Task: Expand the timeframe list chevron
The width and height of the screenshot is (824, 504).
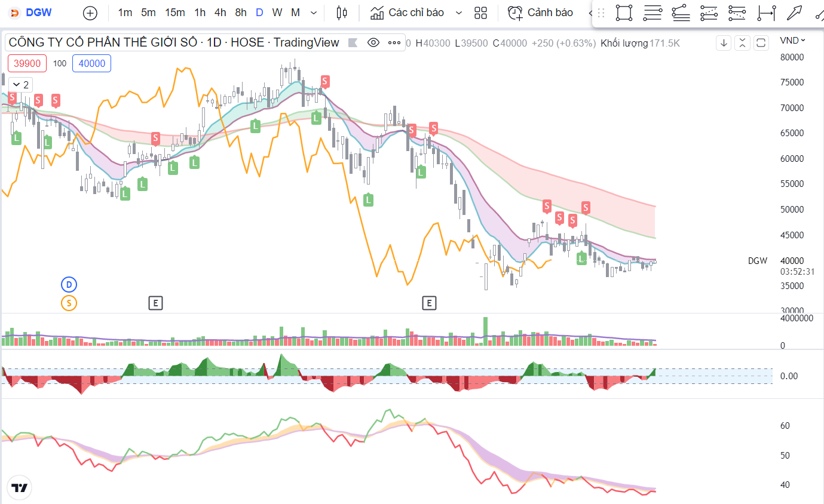Action: point(314,13)
